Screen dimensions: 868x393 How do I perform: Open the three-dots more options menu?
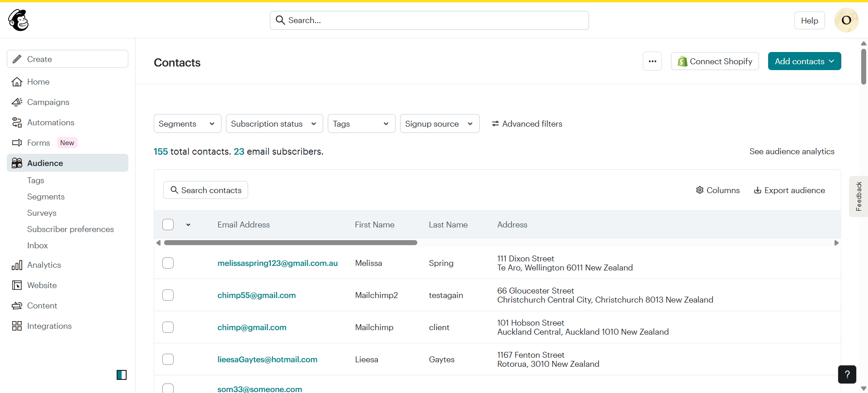click(x=652, y=62)
